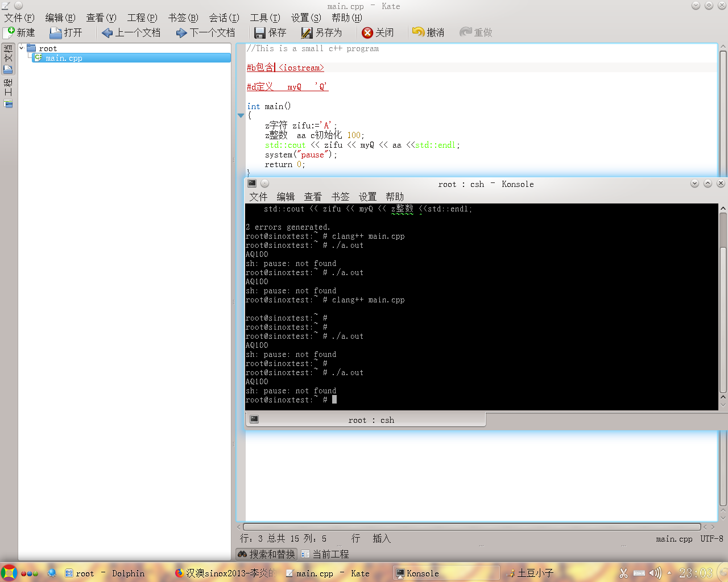Open the 书签(B) menu in Kate
728x582 pixels.
coord(183,18)
